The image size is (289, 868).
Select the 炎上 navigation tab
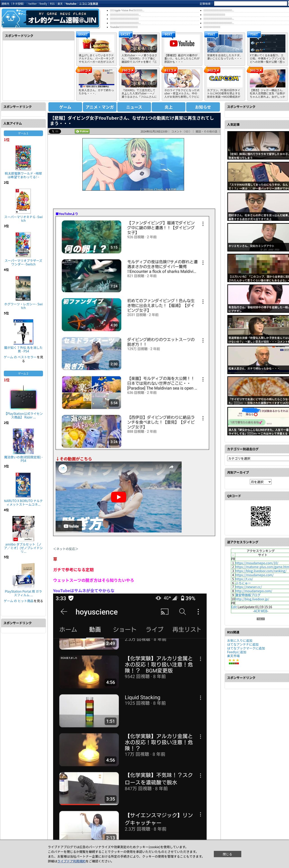[x=169, y=107]
